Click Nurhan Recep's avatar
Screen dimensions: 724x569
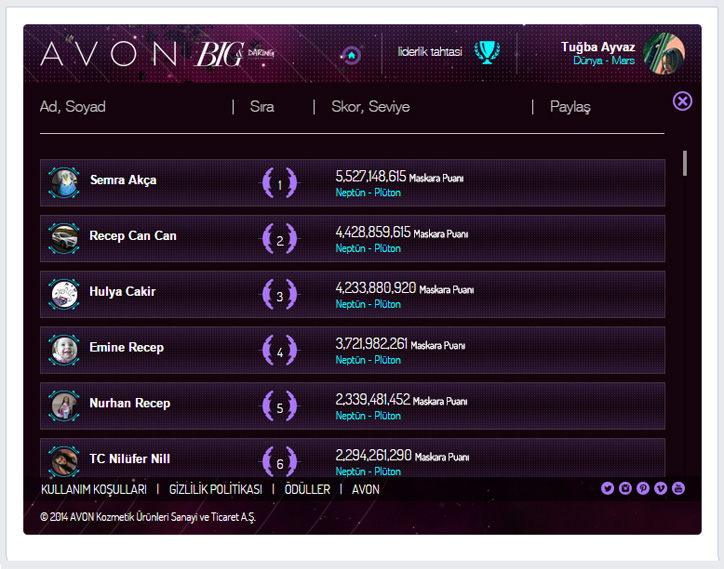(64, 406)
